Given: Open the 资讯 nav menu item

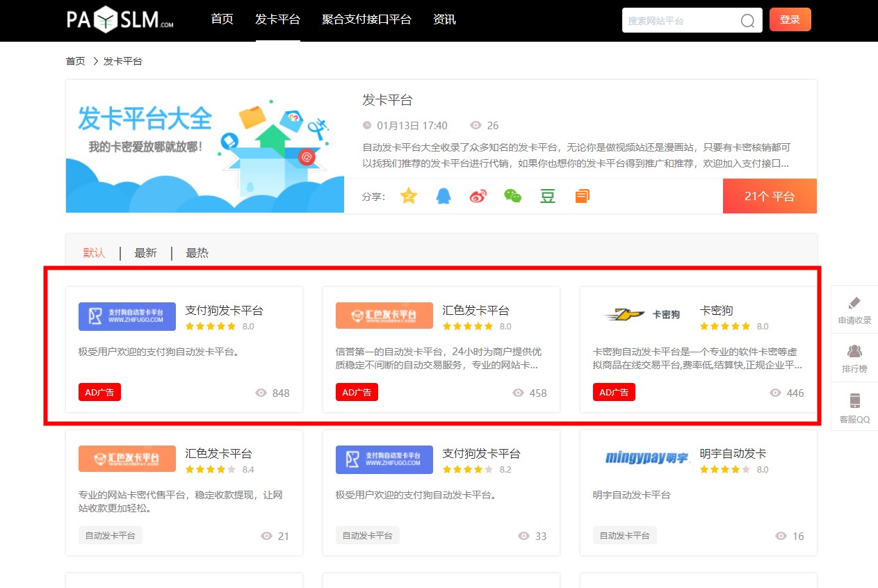Looking at the screenshot, I should (x=444, y=19).
